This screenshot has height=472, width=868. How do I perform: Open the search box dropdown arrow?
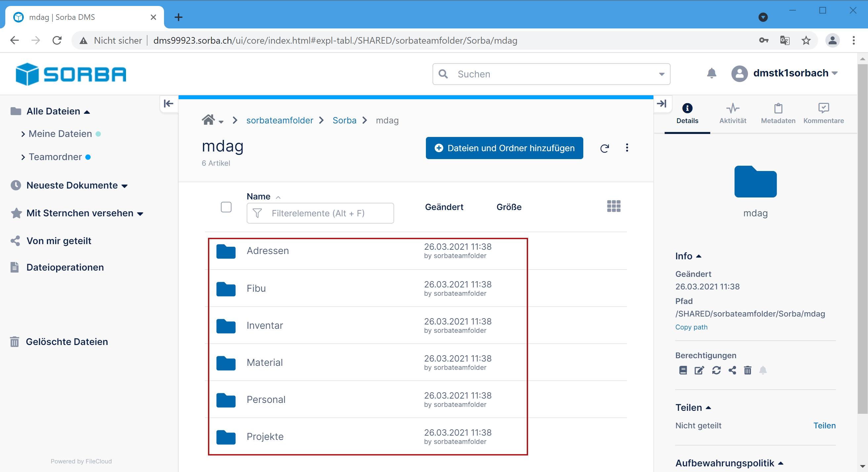(661, 74)
